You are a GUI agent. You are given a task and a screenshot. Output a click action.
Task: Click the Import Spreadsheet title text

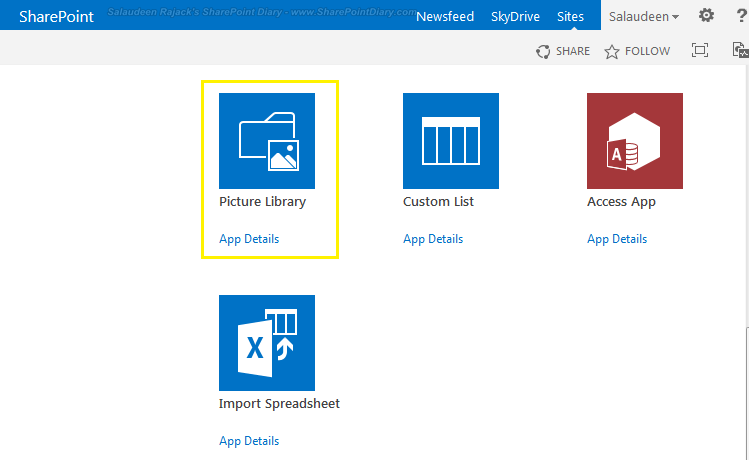279,404
